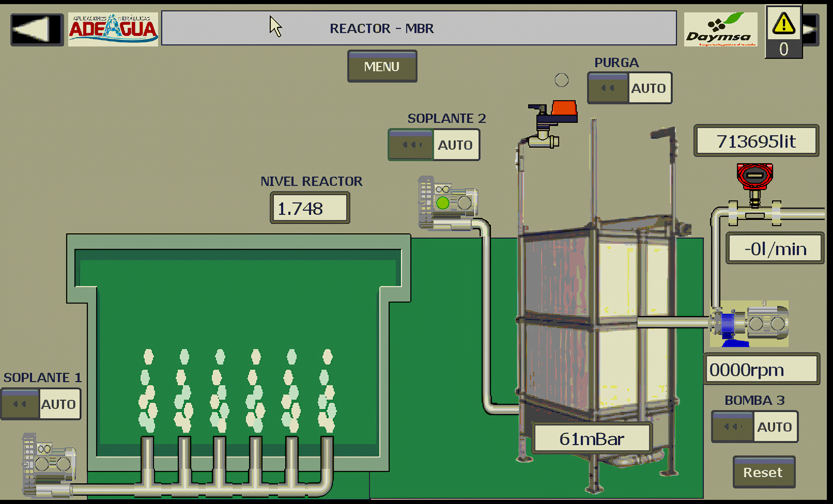Switch BOMBA 3 AUTO mode selector
Viewport: 833px width, 504px height.
point(754,427)
